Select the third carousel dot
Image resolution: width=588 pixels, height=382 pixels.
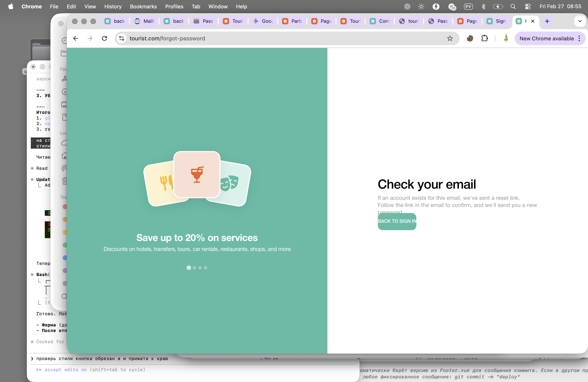click(200, 268)
